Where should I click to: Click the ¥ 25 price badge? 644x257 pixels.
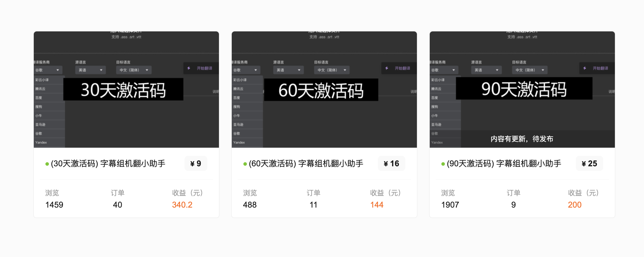tap(589, 164)
